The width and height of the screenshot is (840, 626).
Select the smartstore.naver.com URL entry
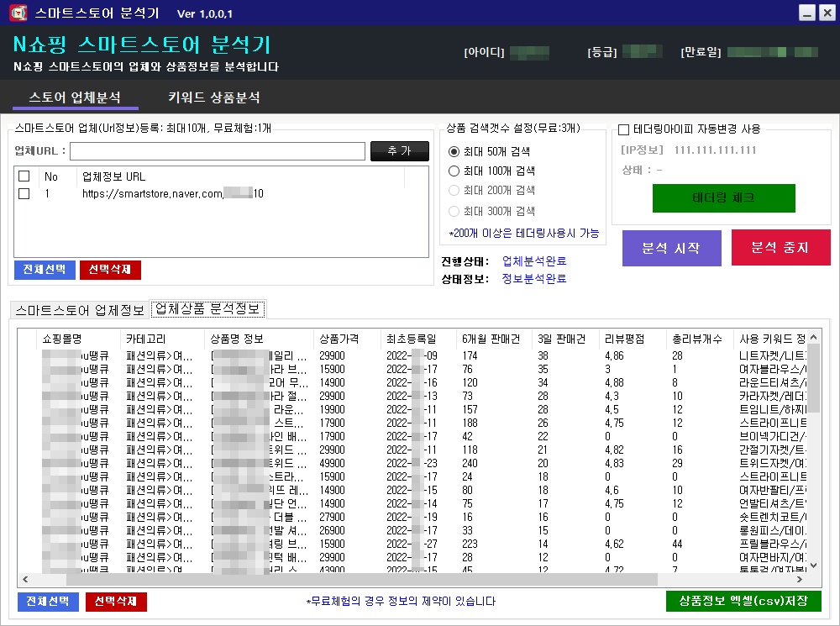tap(172, 193)
